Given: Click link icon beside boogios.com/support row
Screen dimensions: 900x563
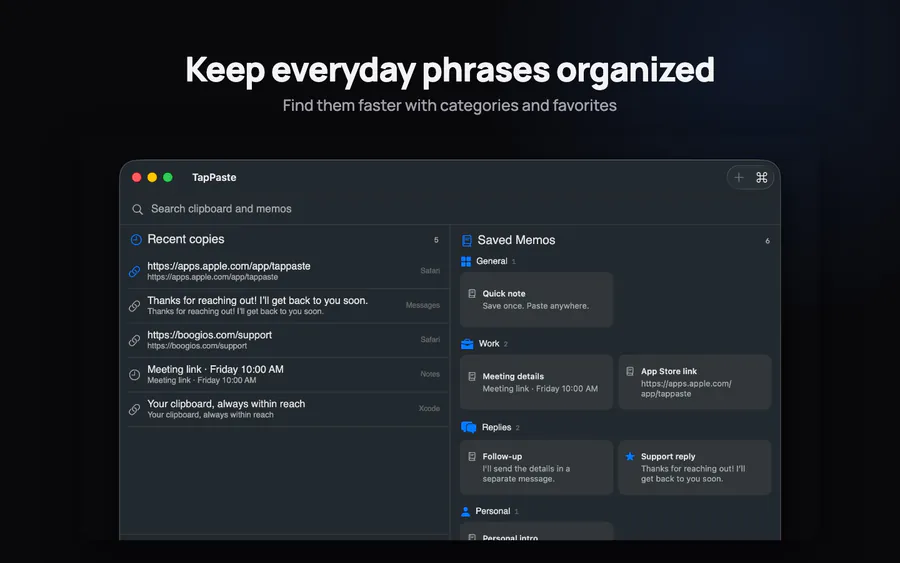Looking at the screenshot, I should pyautogui.click(x=134, y=340).
